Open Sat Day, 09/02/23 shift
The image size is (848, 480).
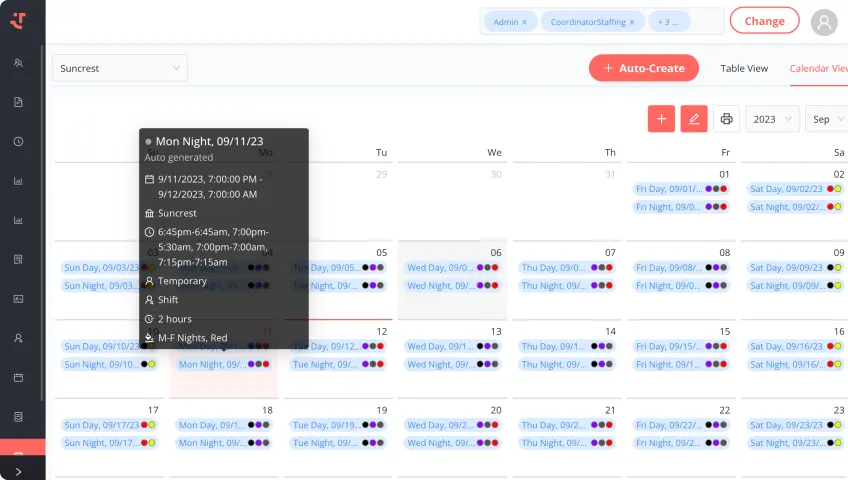(x=795, y=189)
